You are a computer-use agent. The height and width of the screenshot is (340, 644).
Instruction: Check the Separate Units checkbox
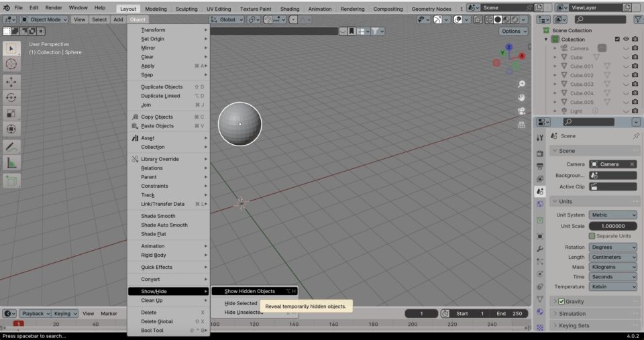(x=592, y=236)
